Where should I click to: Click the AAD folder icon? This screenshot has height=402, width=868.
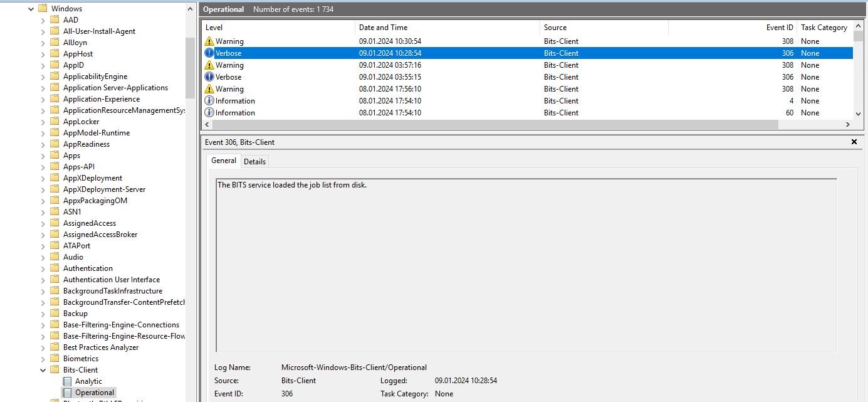[55, 20]
